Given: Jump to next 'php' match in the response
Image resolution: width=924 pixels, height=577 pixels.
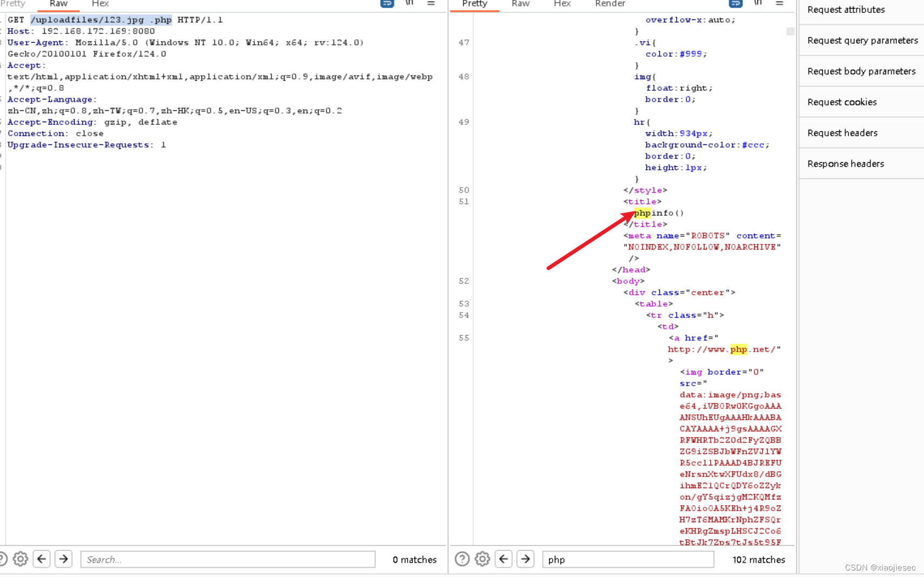Looking at the screenshot, I should [x=525, y=559].
